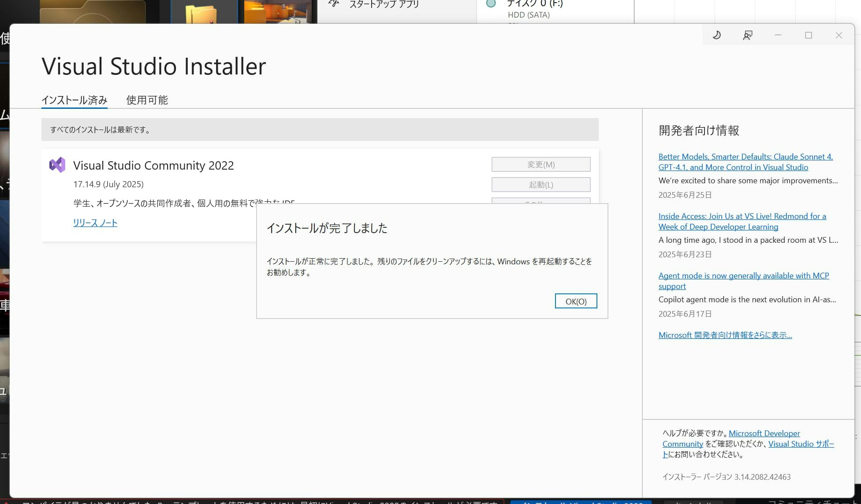Viewport: 861px width, 504px height.
Task: Open Microsoft Developer Community help link
Action: (764, 433)
